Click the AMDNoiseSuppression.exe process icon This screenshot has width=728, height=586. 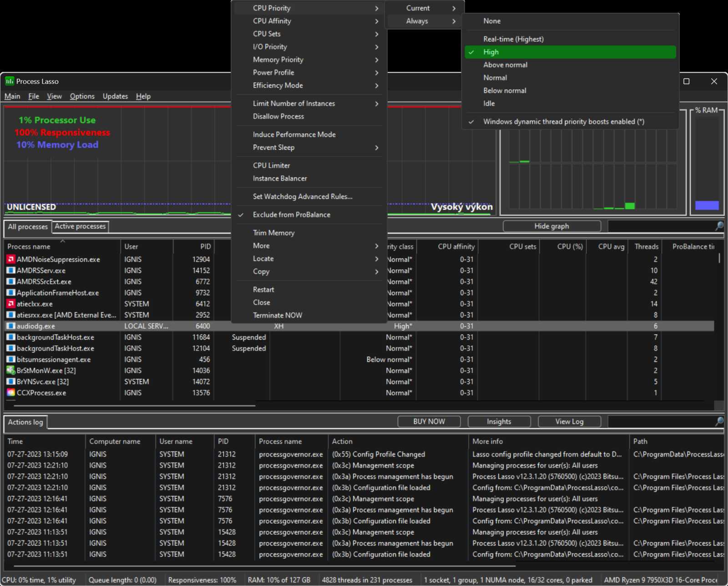pos(11,259)
